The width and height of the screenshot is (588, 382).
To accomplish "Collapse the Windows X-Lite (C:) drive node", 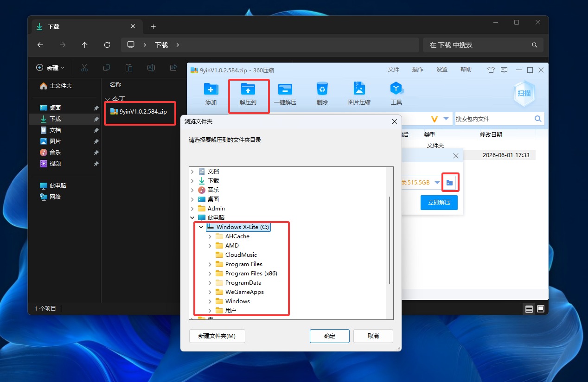I will (x=201, y=227).
